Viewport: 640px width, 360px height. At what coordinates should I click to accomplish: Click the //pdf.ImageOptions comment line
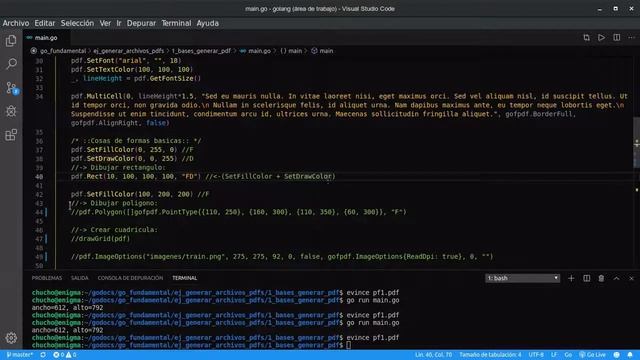pyautogui.click(x=282, y=257)
